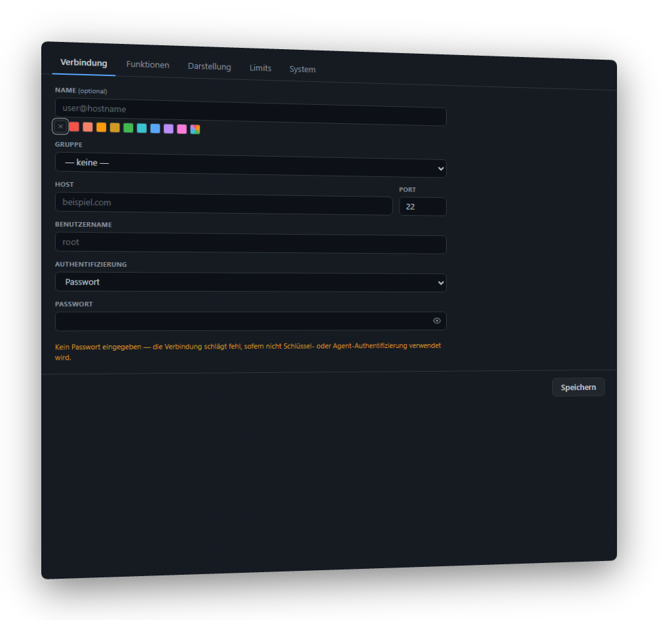The image size is (672, 620).
Task: Toggle password visibility with the eye icon
Action: pos(437,320)
